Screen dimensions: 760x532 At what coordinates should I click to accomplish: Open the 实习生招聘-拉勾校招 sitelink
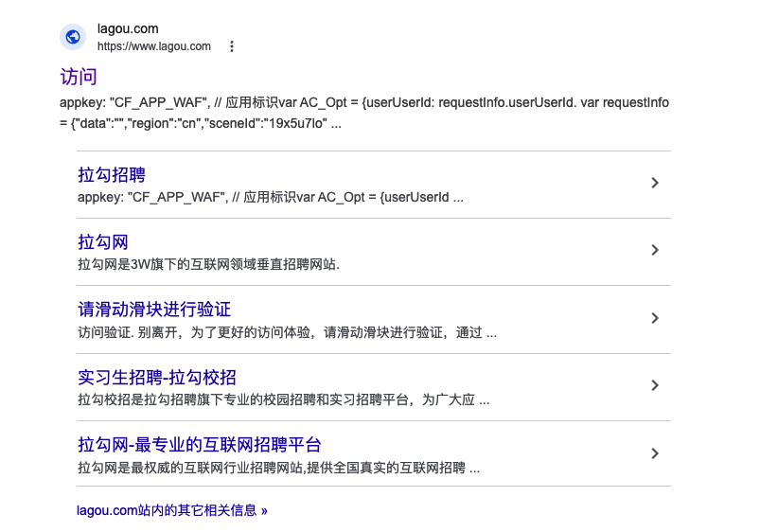coord(157,378)
